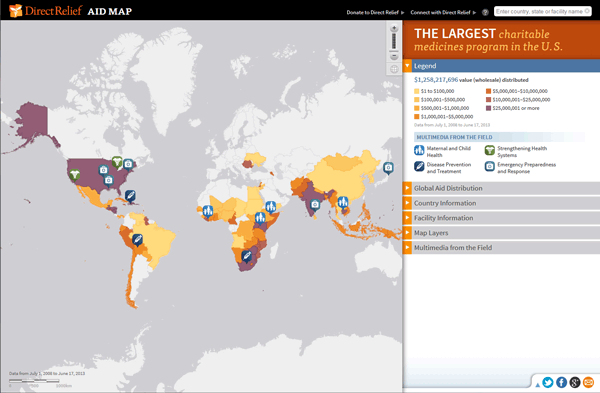Open disease prevention marker over Peru
This screenshot has width=600, height=393.
137,240
